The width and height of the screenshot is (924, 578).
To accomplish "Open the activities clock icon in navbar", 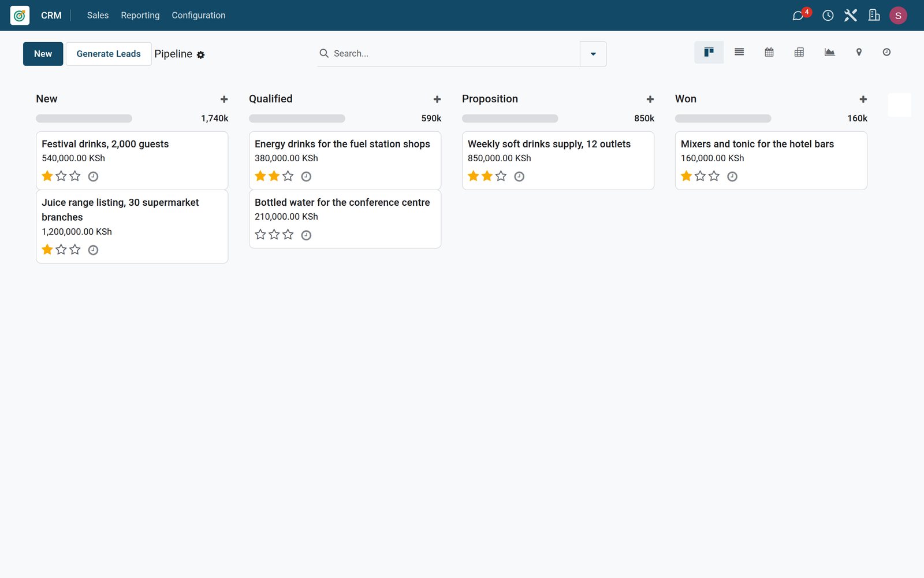I will click(x=828, y=16).
